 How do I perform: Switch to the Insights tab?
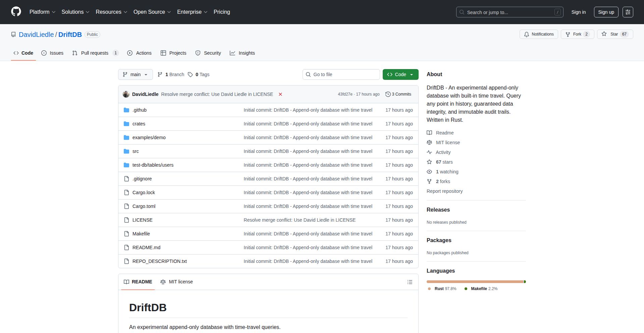tap(242, 53)
